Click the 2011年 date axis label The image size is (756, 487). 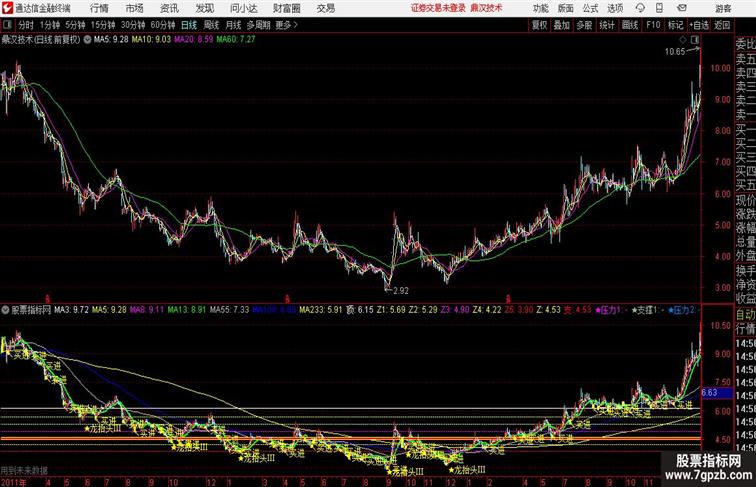(14, 482)
